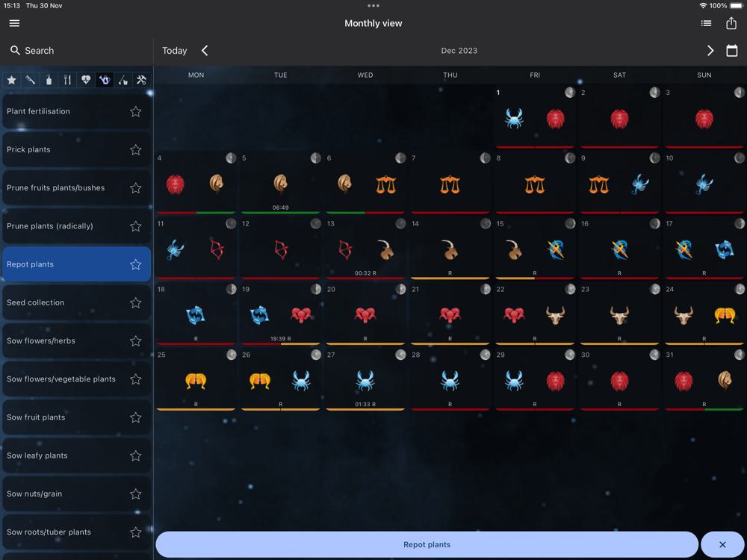This screenshot has width=747, height=560.
Task: Switch to the hair care comb tab
Action: (30, 80)
